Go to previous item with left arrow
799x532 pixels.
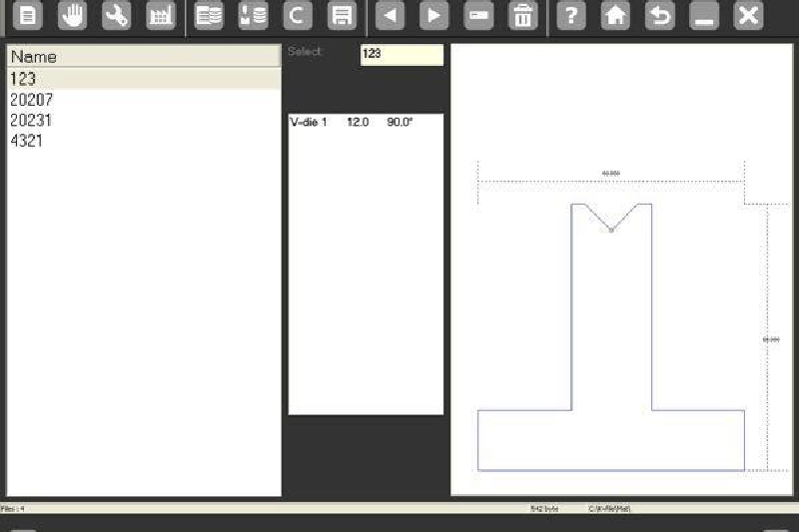tap(390, 16)
